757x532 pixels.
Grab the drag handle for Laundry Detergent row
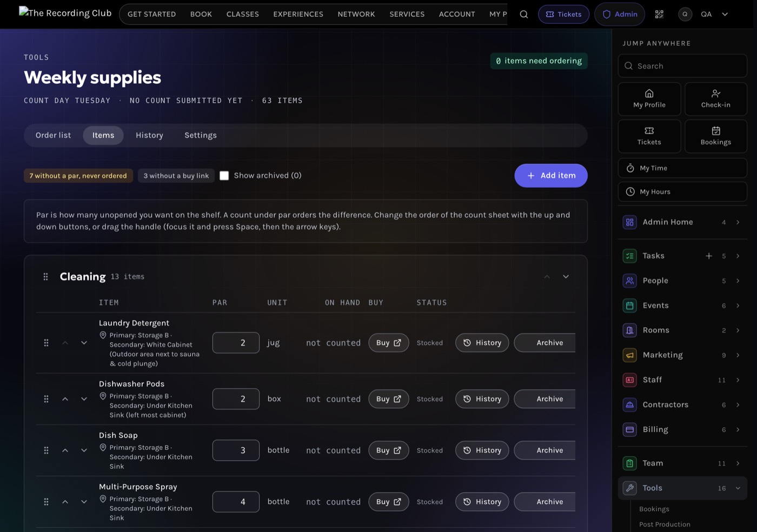(46, 343)
